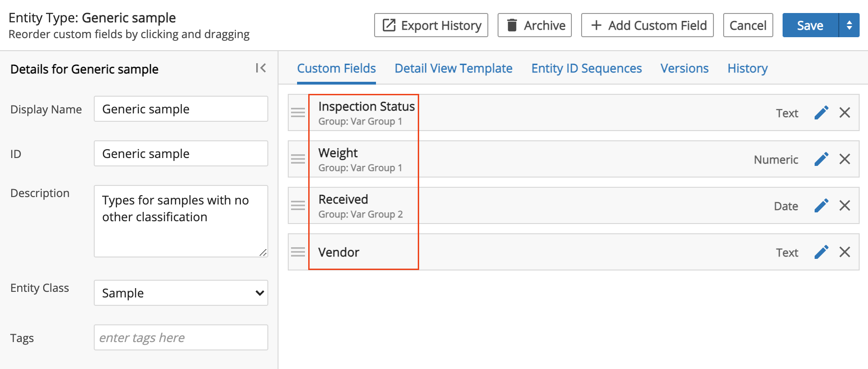Select the Received field name
Viewport: 868px width, 369px height.
point(343,199)
